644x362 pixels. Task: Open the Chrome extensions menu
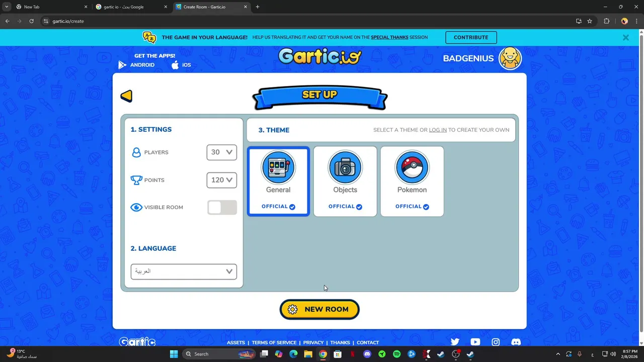[x=606, y=21]
